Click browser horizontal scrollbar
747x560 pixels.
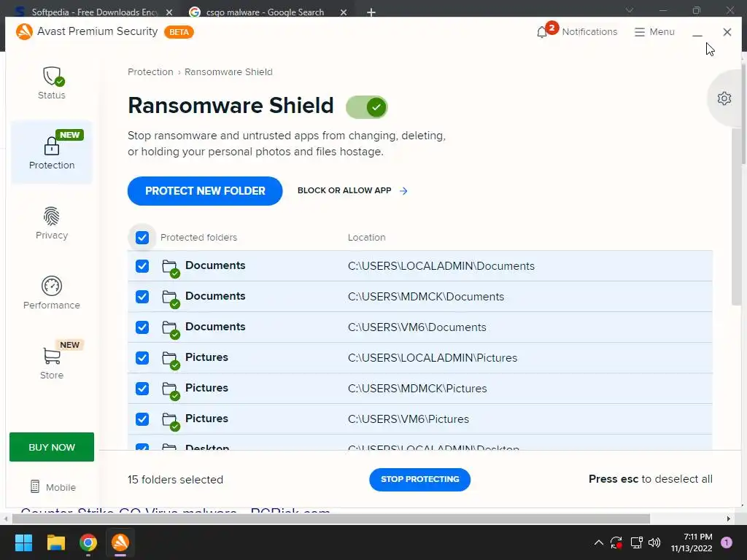click(x=330, y=518)
